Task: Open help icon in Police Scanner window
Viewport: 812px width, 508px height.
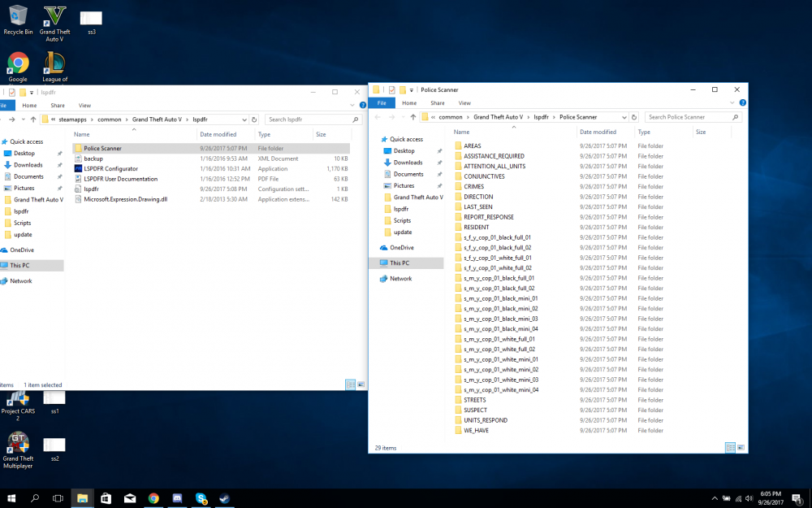Action: (x=743, y=102)
